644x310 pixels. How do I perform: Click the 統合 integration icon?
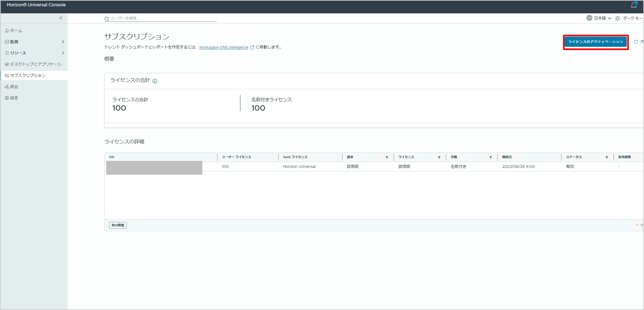click(7, 87)
